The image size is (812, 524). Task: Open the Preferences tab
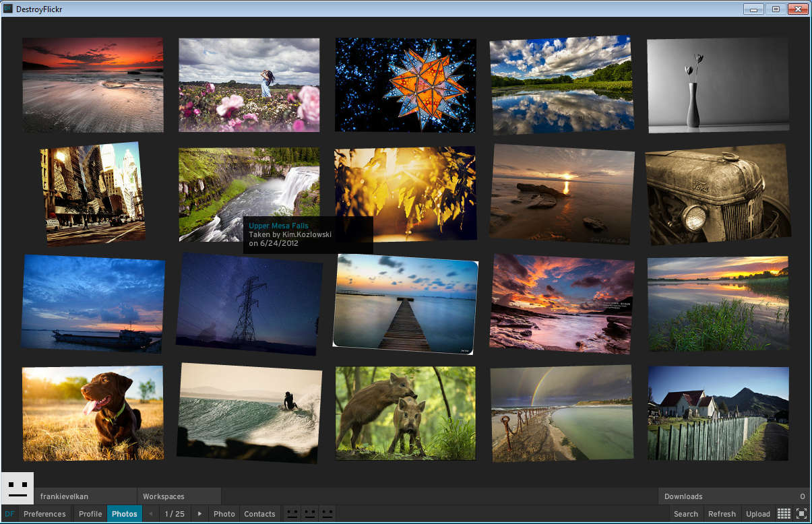44,514
